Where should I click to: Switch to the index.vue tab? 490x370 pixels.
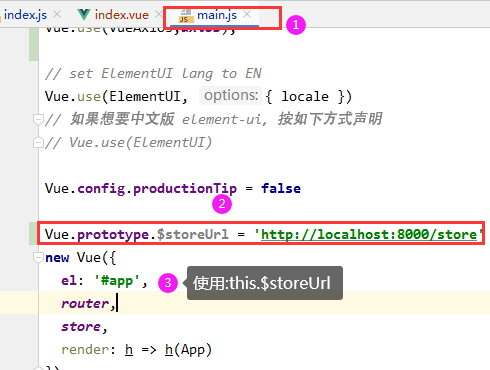coord(122,15)
